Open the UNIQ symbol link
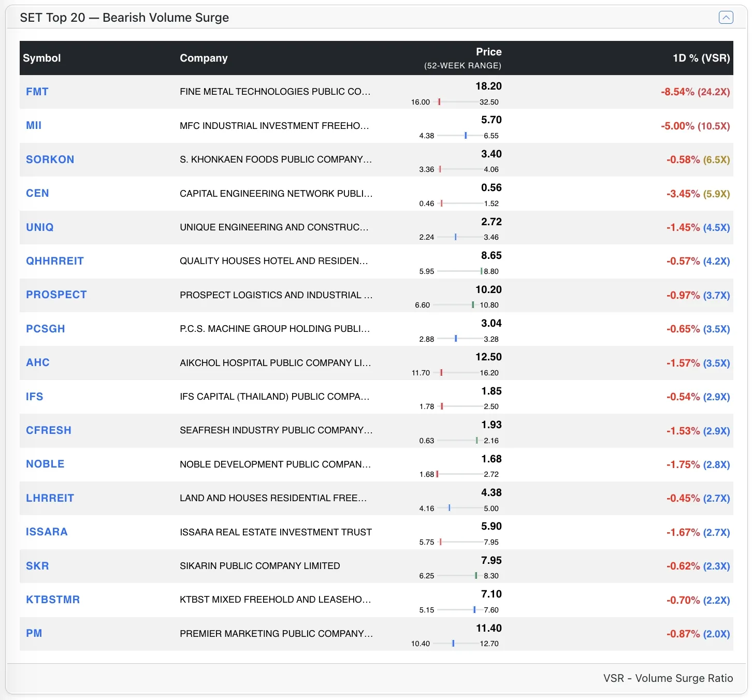Image resolution: width=752 pixels, height=700 pixels. point(40,227)
